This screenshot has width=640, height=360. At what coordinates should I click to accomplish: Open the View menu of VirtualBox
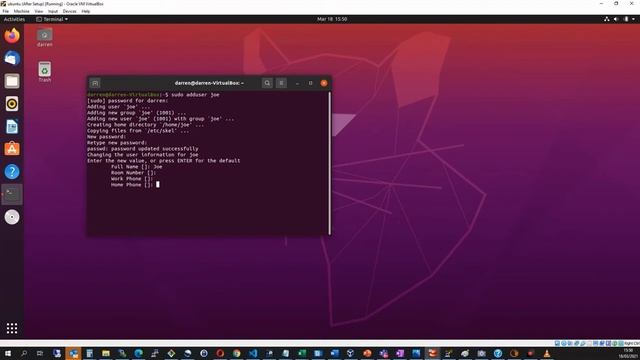click(38, 11)
